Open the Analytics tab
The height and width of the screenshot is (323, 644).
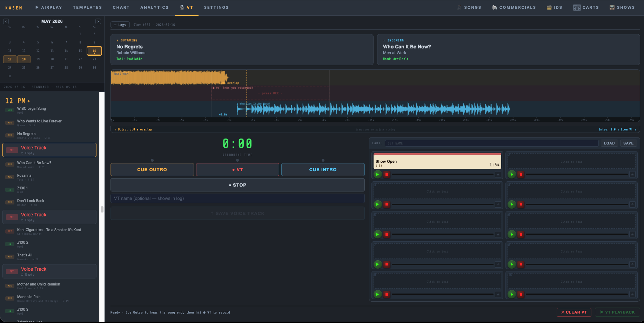pos(154,7)
